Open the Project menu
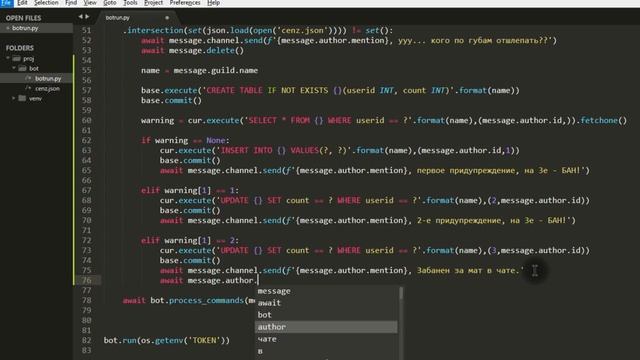 tap(153, 3)
